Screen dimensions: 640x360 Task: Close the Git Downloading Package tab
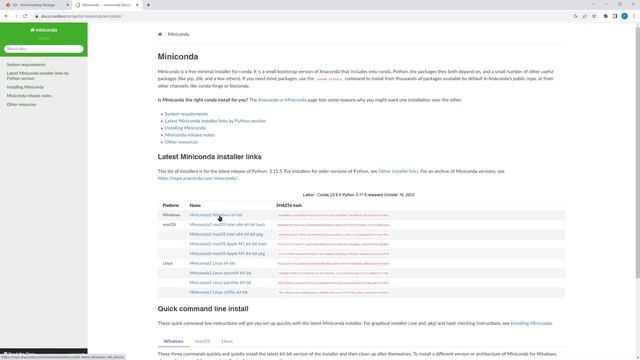point(68,5)
